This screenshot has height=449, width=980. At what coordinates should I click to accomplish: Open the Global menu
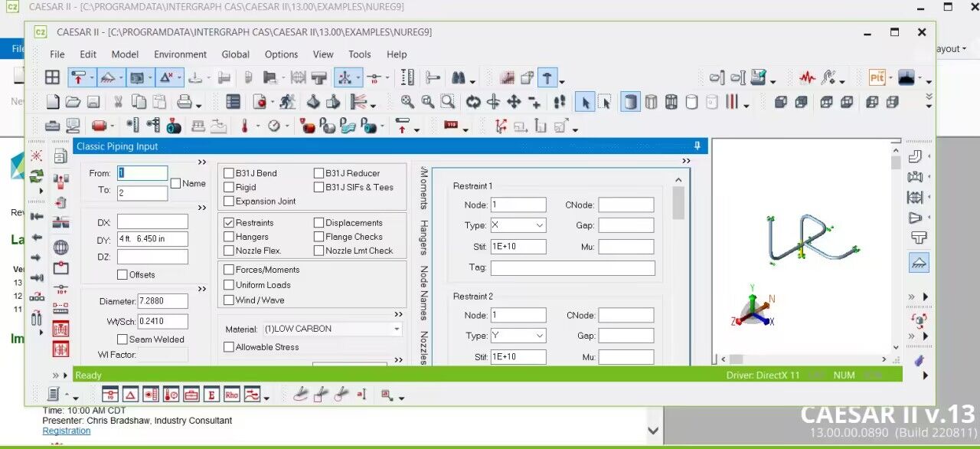[x=236, y=54]
